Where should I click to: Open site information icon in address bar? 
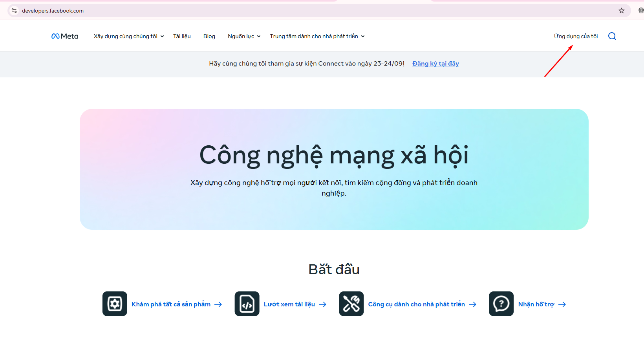point(14,11)
